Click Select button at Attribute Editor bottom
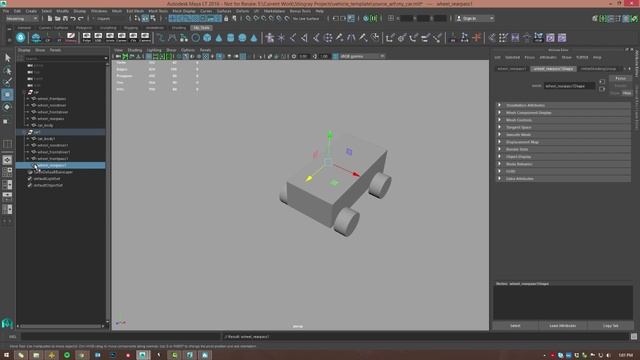Screen dimensions: 640x360 tap(515, 326)
